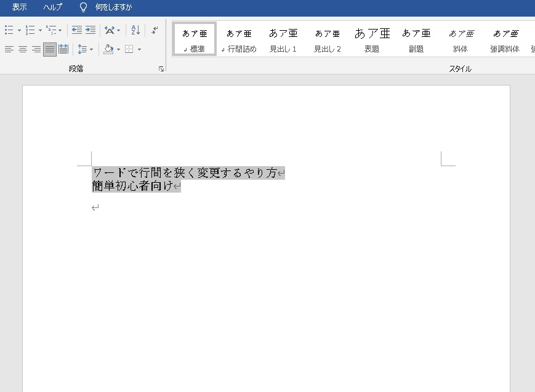Apply paragraph shading with paint bucket

[x=108, y=49]
